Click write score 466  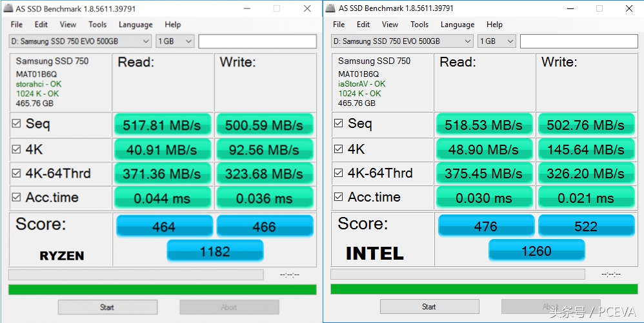pos(265,227)
